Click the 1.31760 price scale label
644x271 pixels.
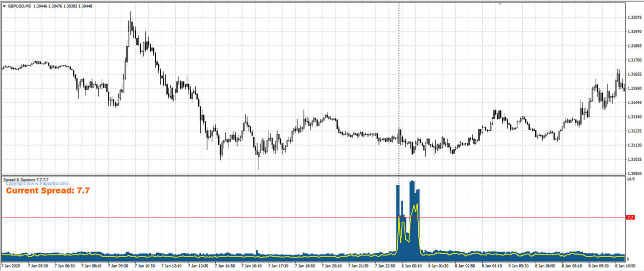point(635,60)
